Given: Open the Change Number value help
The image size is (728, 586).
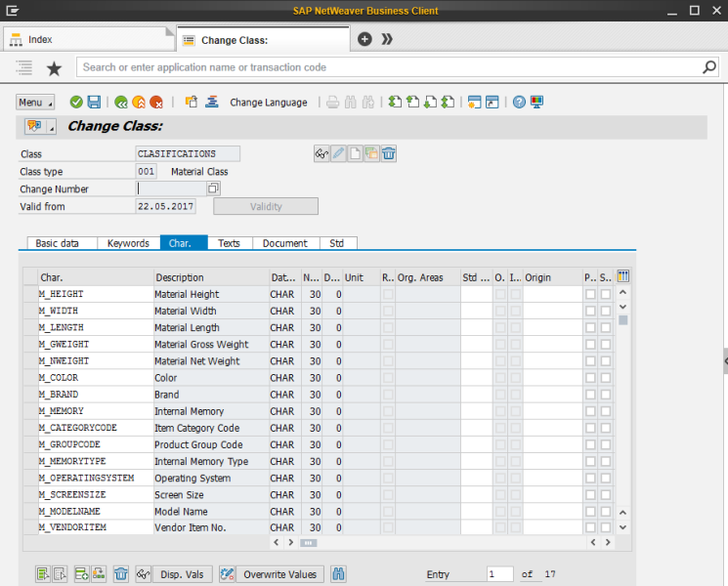Looking at the screenshot, I should coord(213,188).
